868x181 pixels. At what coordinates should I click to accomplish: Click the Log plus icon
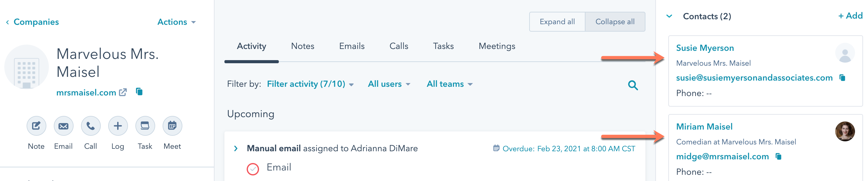point(117,126)
